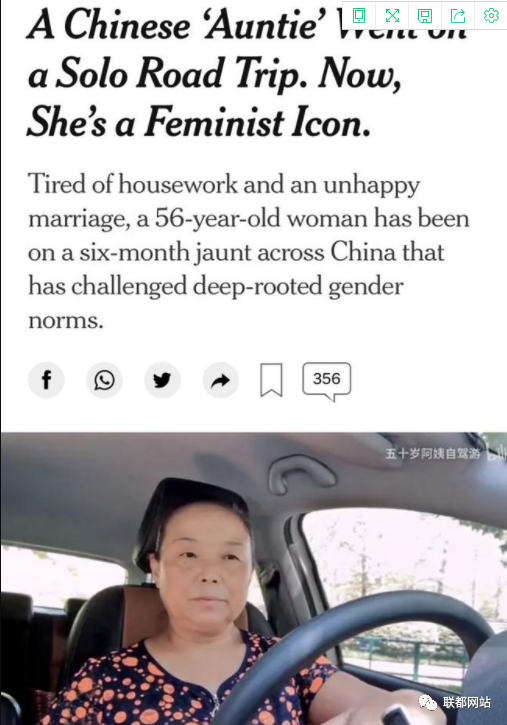Click the WeChat watermark logo

click(428, 702)
